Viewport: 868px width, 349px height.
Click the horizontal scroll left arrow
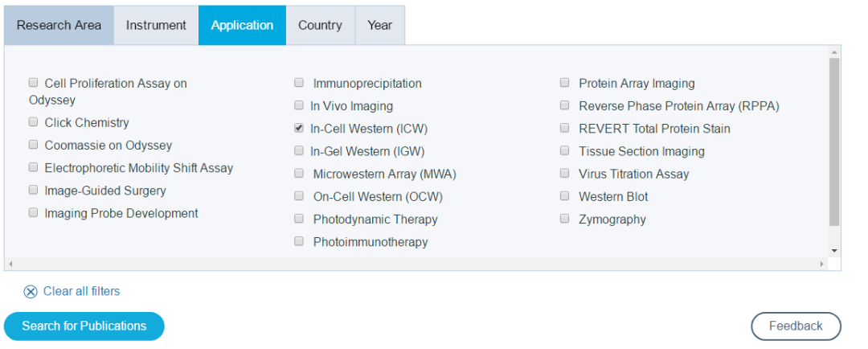click(x=10, y=264)
